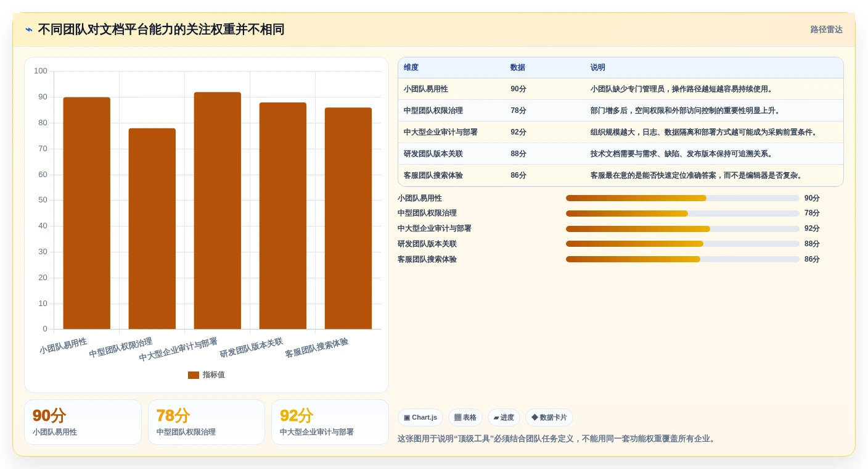Click the 小团队易用性 chart bar
The height and width of the screenshot is (469, 868).
(x=87, y=213)
